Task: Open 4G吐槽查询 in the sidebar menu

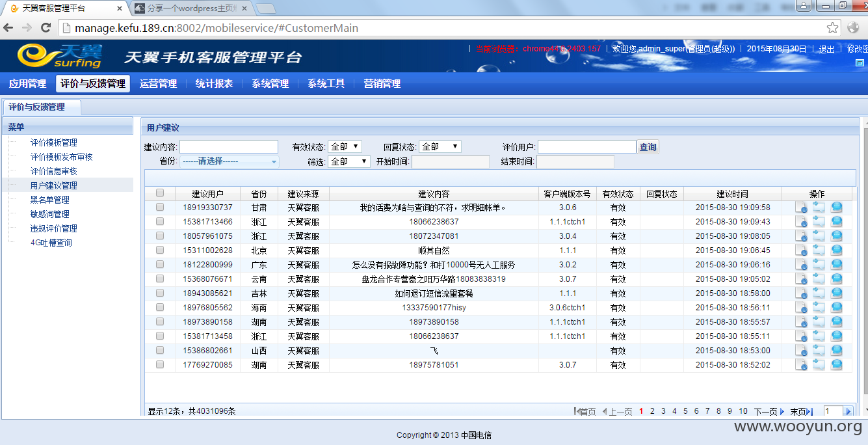Action: coord(51,243)
